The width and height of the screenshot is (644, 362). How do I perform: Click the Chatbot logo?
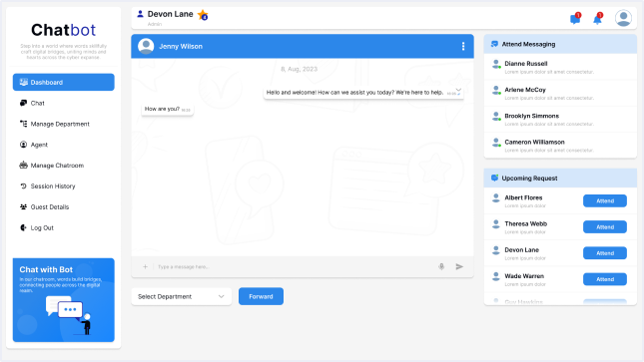(x=63, y=30)
